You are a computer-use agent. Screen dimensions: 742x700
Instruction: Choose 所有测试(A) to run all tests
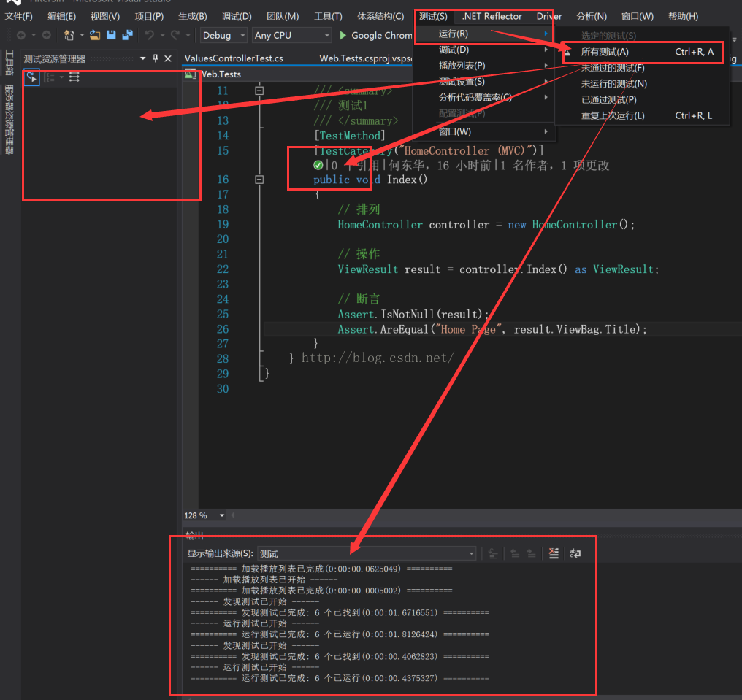point(643,52)
